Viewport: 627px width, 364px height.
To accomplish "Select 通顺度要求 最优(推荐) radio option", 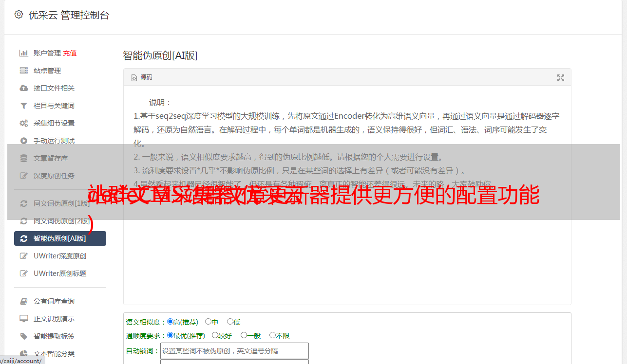I will 170,335.
